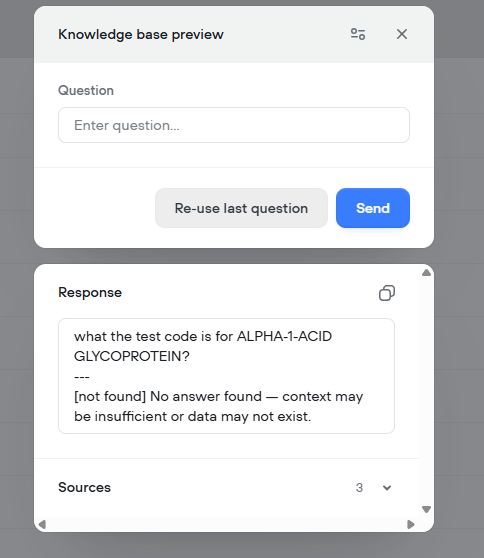The width and height of the screenshot is (484, 558).
Task: Click the vertical scrollbar track of Response panel
Action: [426, 391]
